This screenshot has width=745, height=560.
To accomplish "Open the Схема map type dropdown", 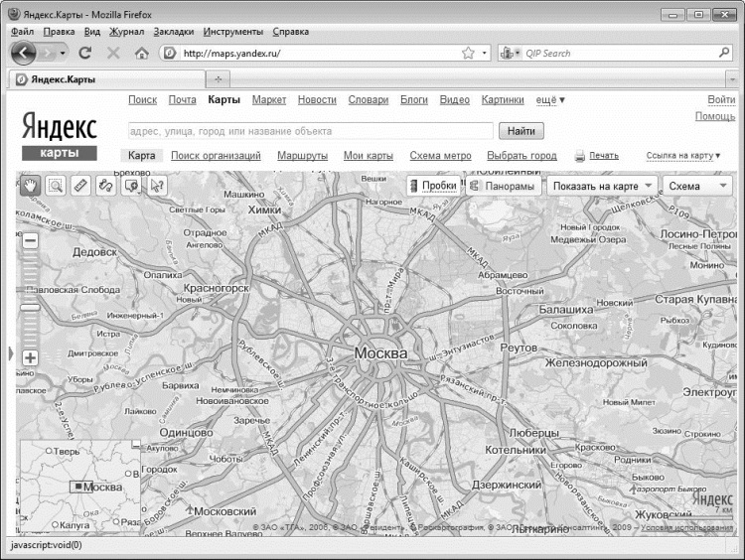I will point(695,186).
